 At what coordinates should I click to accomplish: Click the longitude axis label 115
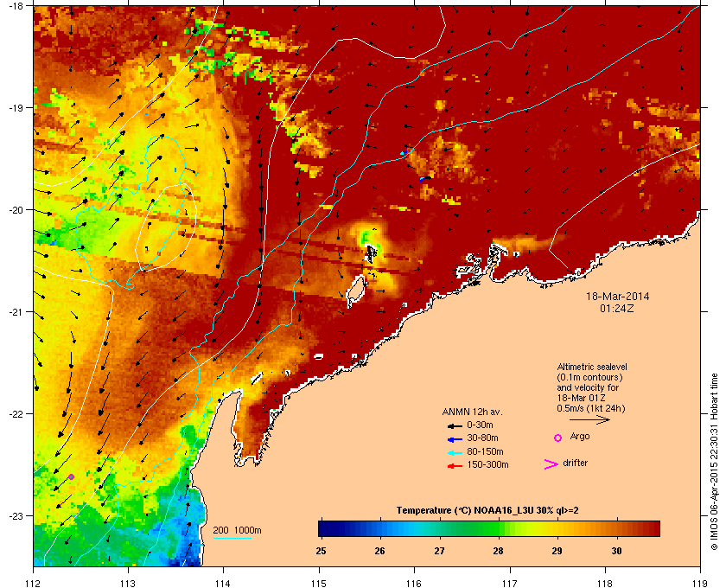[319, 584]
